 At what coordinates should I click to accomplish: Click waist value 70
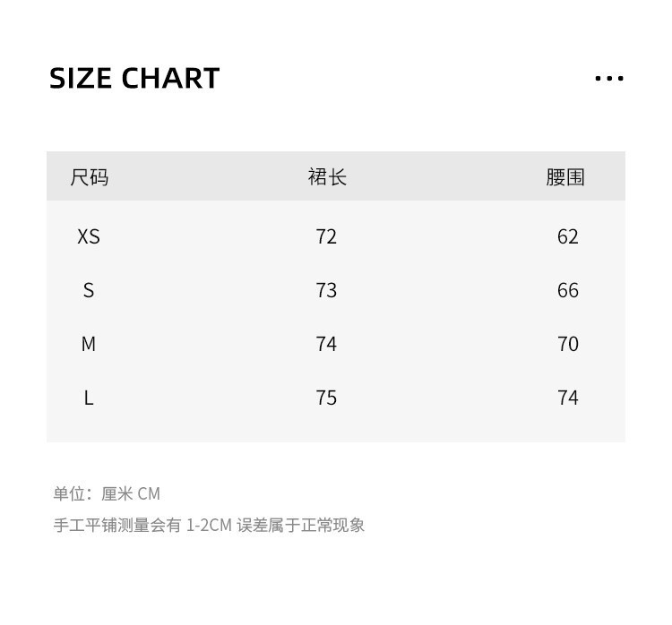[x=568, y=344]
